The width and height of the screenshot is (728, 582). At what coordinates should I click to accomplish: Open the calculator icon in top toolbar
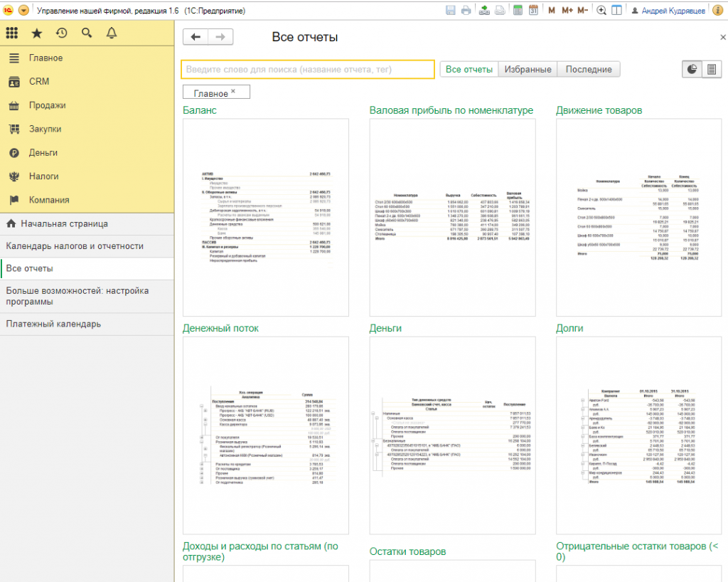point(517,11)
